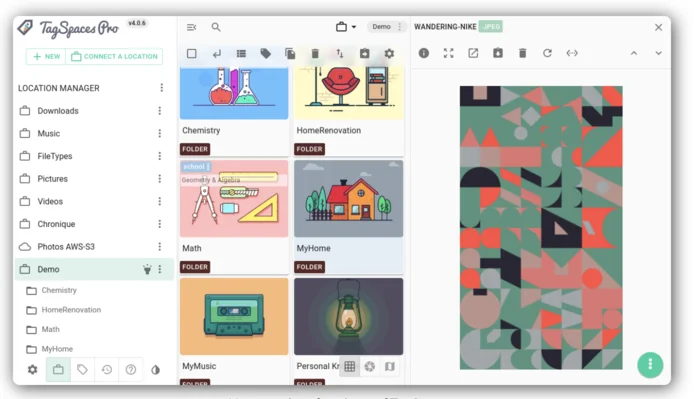The height and width of the screenshot is (399, 694).
Task: Click the startup lightbulb icon on Demo row
Action: (147, 269)
